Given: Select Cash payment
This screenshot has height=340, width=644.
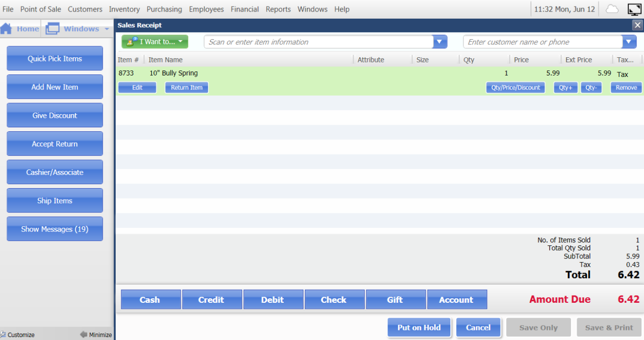Looking at the screenshot, I should point(150,299).
